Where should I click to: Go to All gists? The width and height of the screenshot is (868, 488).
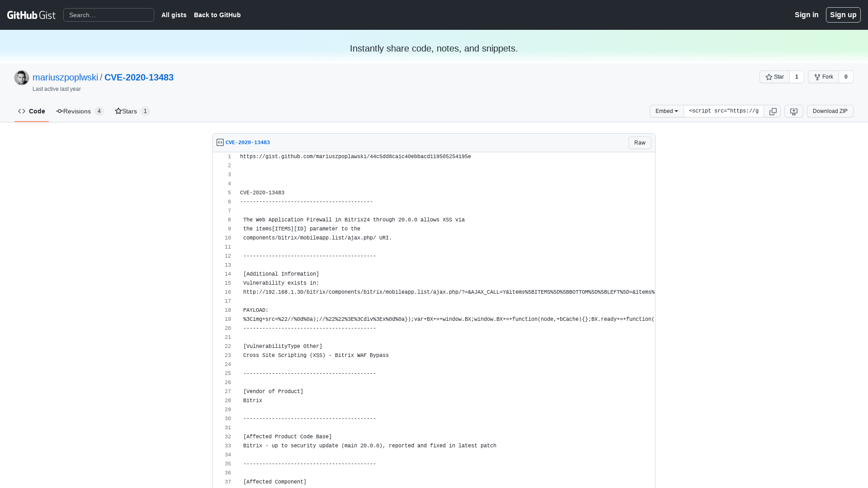click(174, 15)
